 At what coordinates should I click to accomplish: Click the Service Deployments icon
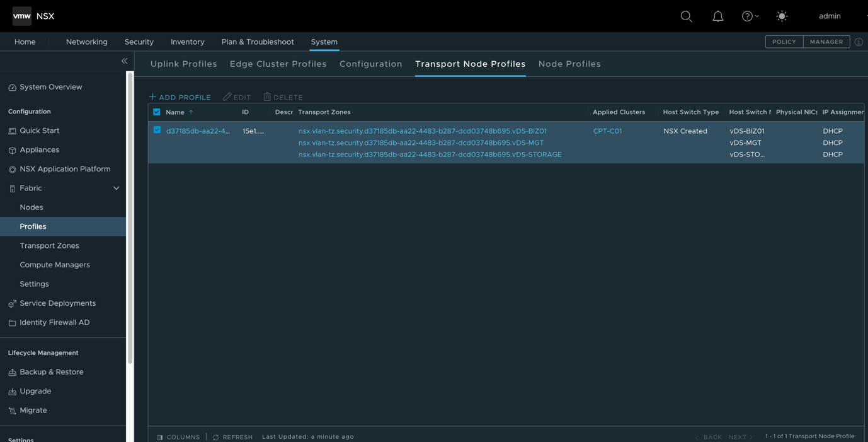12,304
